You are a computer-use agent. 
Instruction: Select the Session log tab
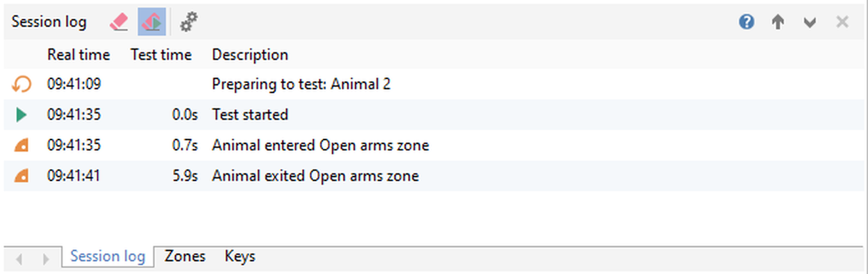[x=107, y=257]
